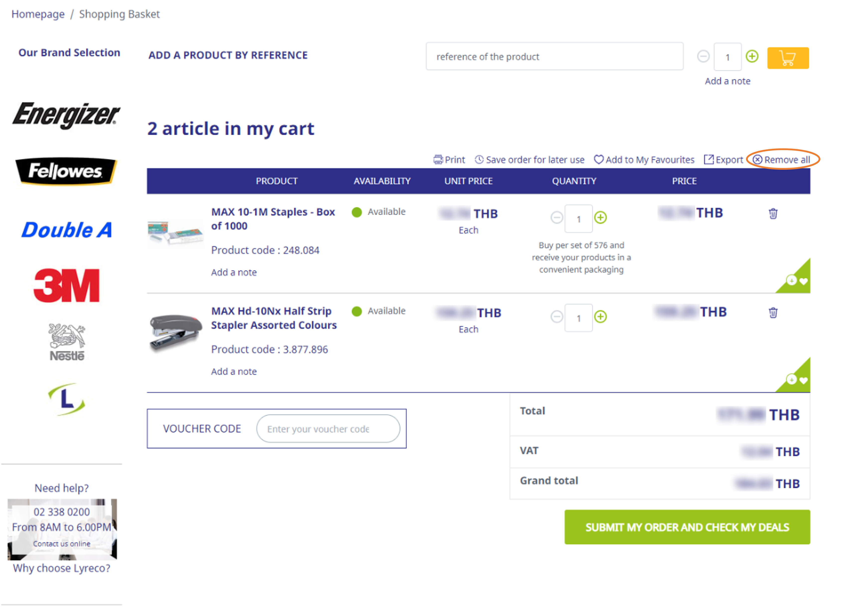Viewport: 848px width, 616px height.
Task: Click the voucher code input field
Action: coord(328,429)
